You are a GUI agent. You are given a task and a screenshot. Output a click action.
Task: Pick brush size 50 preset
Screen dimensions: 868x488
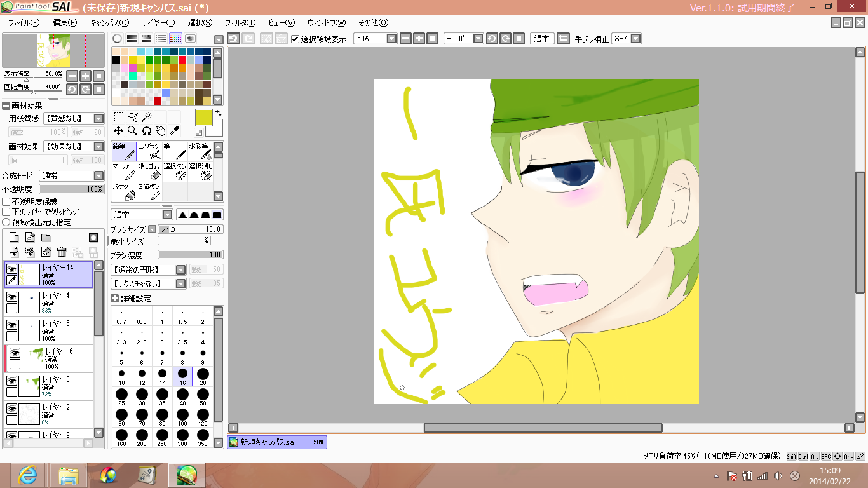tap(203, 398)
